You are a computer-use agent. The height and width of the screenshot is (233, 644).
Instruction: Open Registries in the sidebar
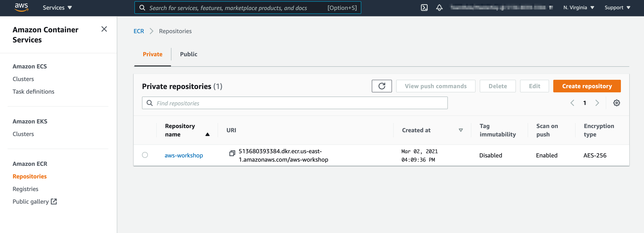(x=25, y=189)
